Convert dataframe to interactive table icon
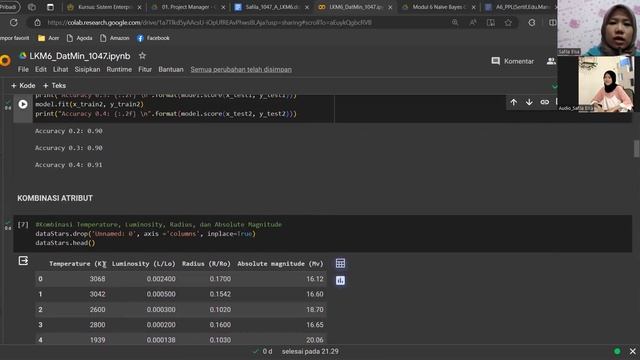This screenshot has height=360, width=640. 340,263
